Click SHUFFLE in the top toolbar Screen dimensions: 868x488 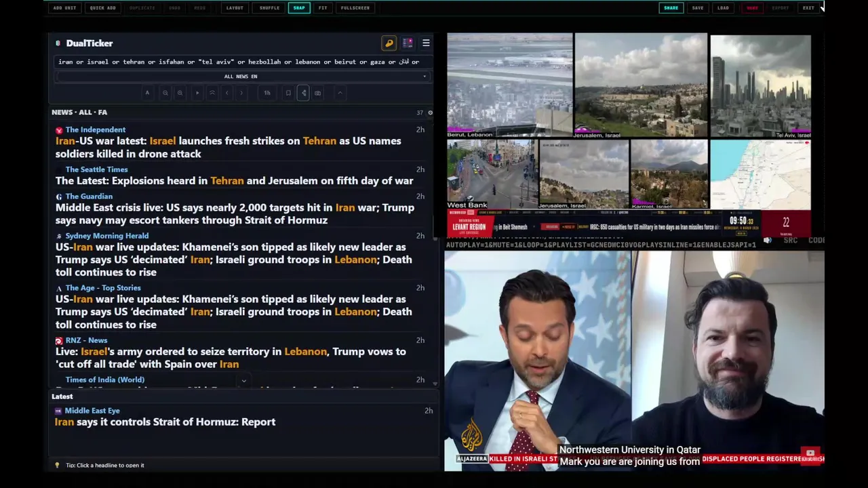[269, 8]
